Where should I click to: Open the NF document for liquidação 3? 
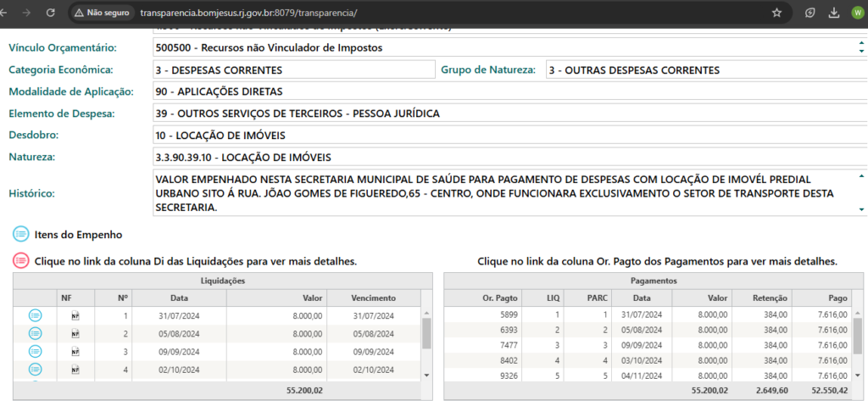[75, 352]
